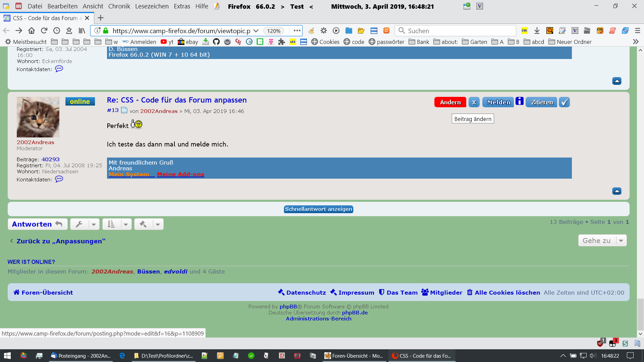This screenshot has height=362, width=644.
Task: Click the checkmark button beside Zitieren
Action: [x=565, y=102]
